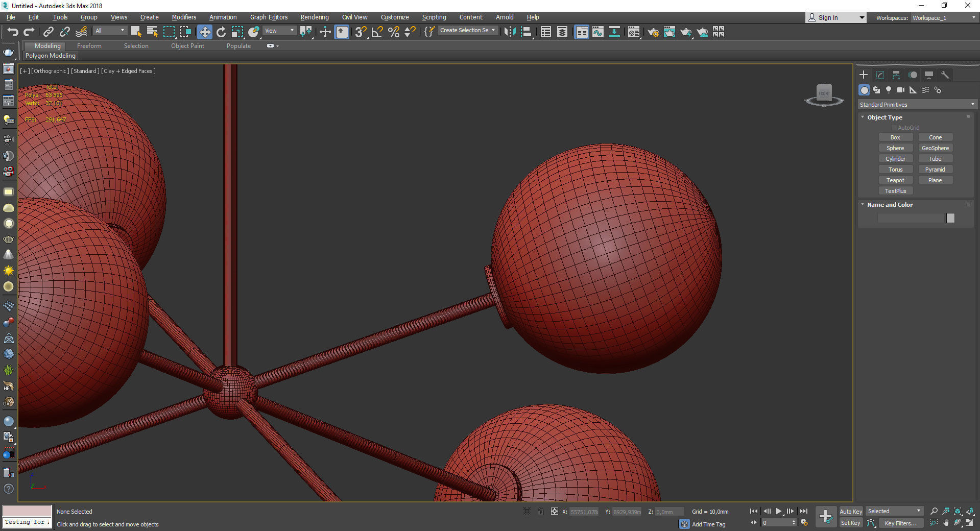Click the Redo arrow icon
The image size is (980, 531).
click(29, 32)
